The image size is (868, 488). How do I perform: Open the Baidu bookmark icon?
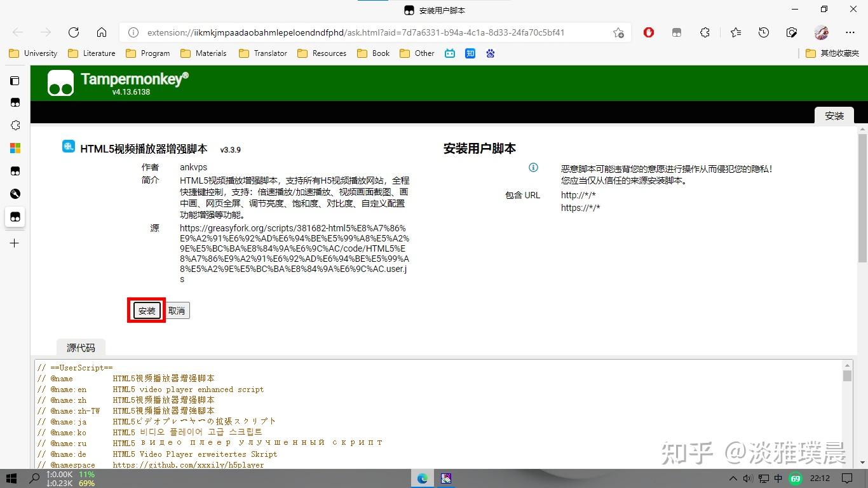[x=490, y=53]
